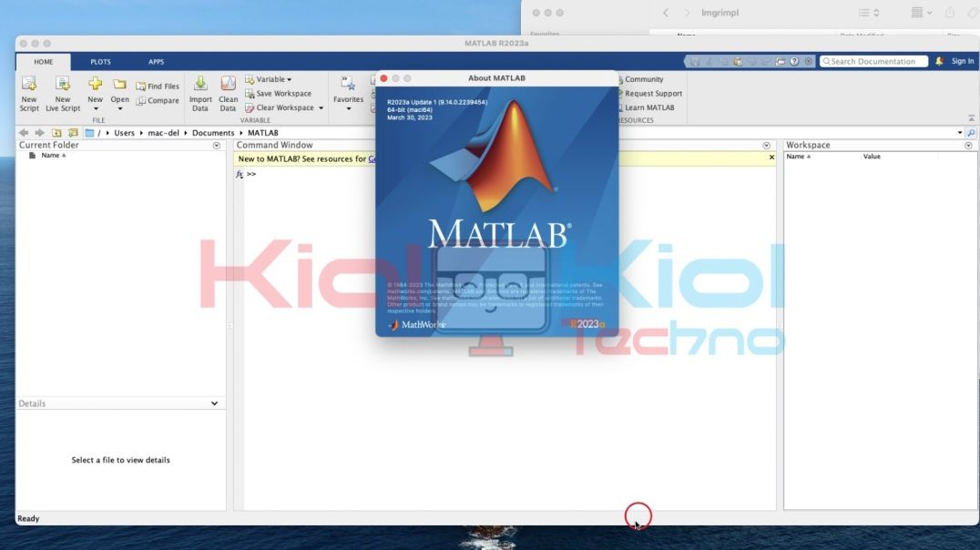980x550 pixels.
Task: Click the fx function browser icon
Action: point(240,174)
